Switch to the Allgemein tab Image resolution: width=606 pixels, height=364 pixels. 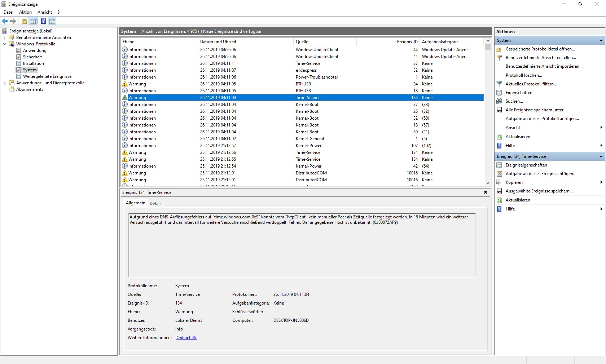136,203
